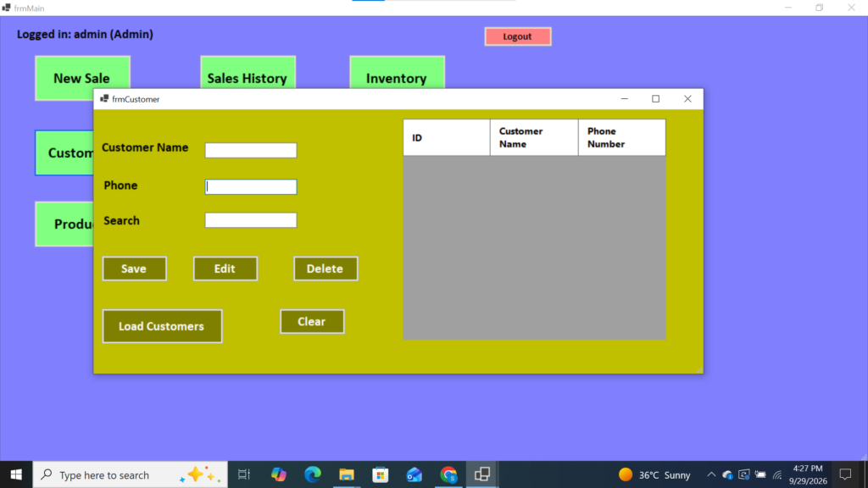Click the Edit button in frmCustomer
This screenshot has height=488, width=868.
[x=225, y=269]
